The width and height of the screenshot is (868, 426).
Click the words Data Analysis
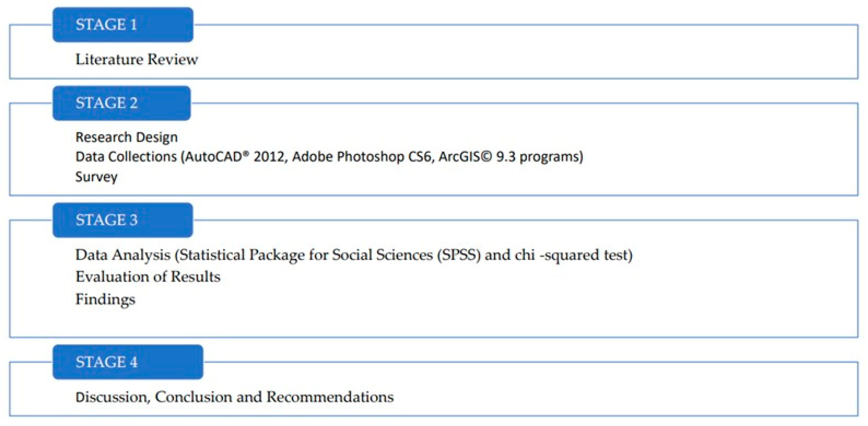pyautogui.click(x=123, y=255)
